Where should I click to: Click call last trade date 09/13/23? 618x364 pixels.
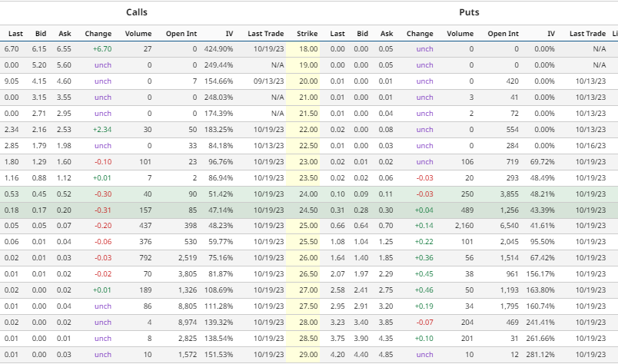268,81
